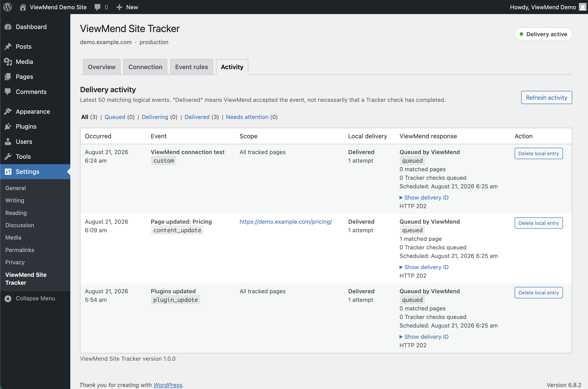Expand Show delivery ID for Pricing update
Viewport: 588px width, 389px height.
point(424,267)
